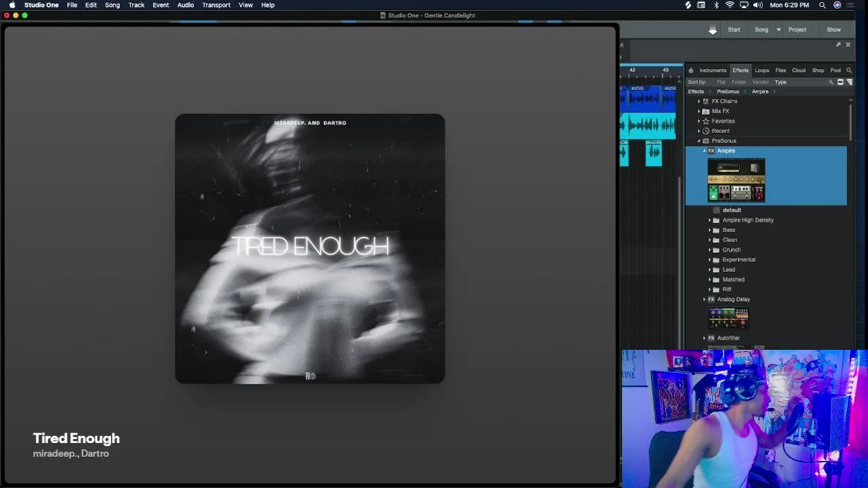Click the Mix FX folder icon
Image resolution: width=868 pixels, height=488 pixels.
tap(706, 111)
